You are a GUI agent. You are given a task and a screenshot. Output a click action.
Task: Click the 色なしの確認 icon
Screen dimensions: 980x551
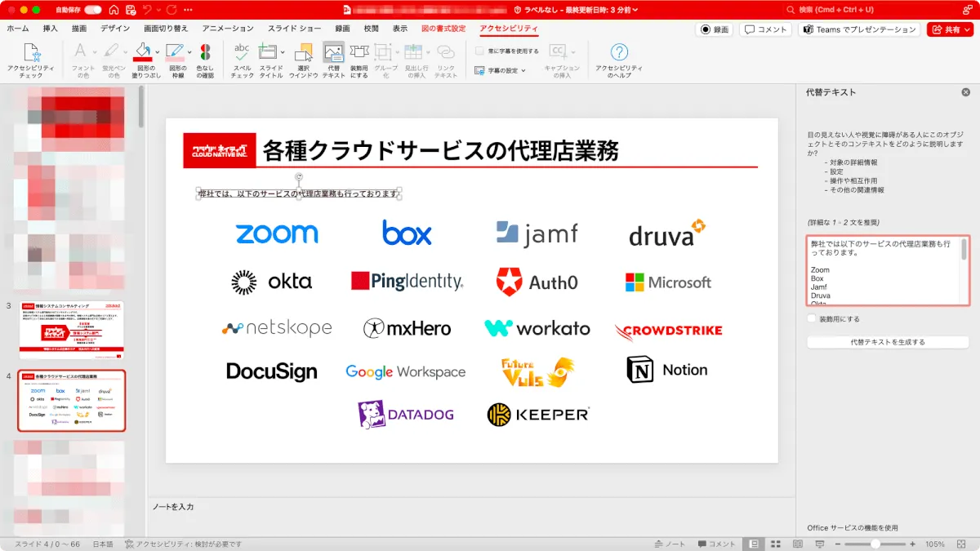[x=205, y=60]
